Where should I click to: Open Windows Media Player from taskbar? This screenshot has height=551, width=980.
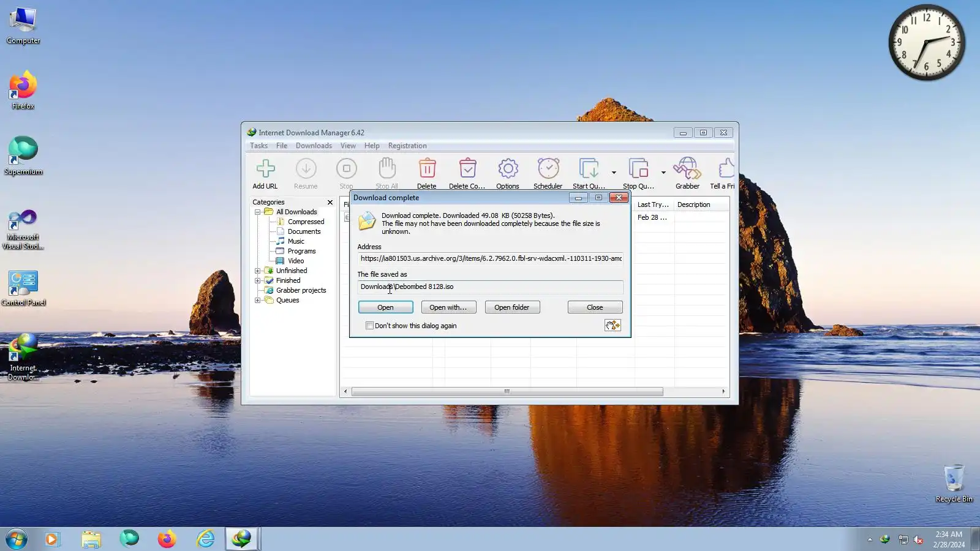point(52,539)
